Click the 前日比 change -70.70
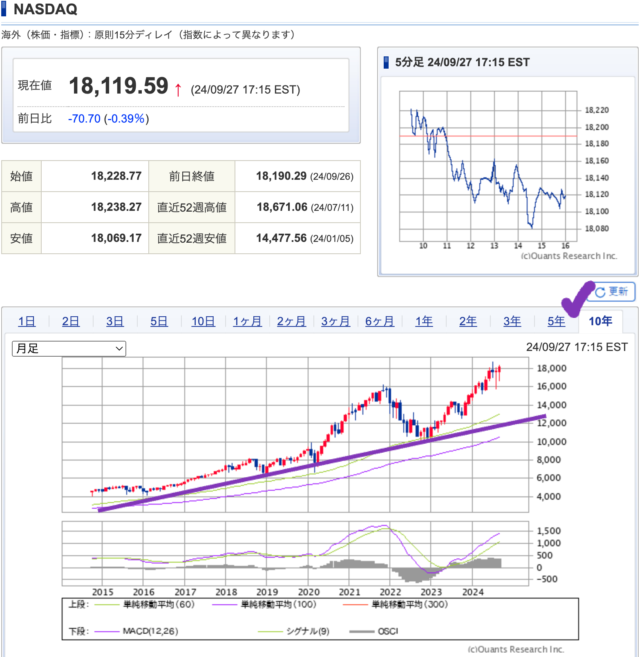Screen dimensions: 644x657 click(84, 118)
